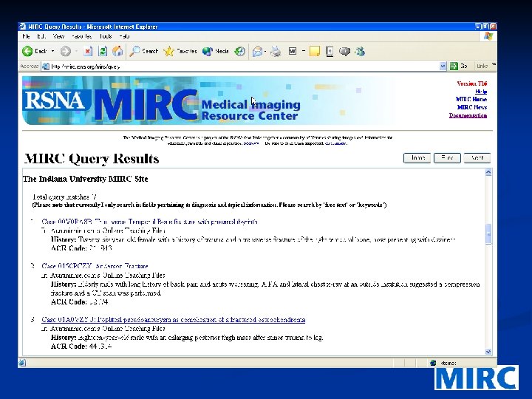Open the File menu

[26, 36]
